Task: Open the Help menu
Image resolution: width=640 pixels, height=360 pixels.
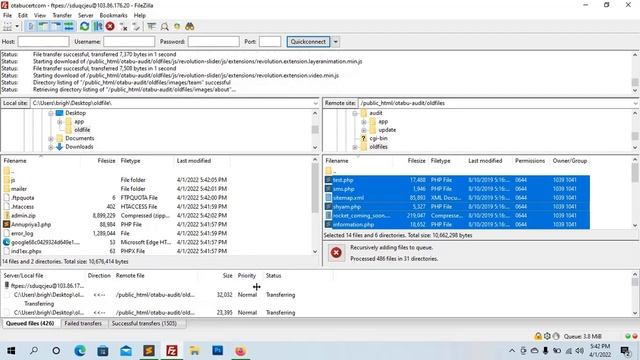Action: (x=140, y=15)
